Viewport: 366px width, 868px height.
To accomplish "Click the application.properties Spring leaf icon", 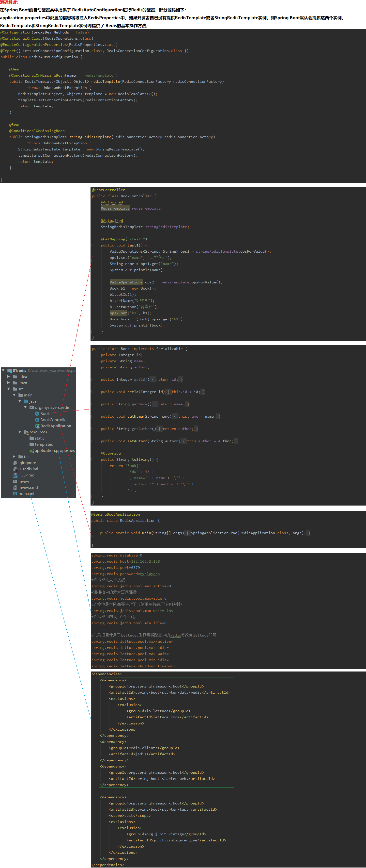I will 32,451.
